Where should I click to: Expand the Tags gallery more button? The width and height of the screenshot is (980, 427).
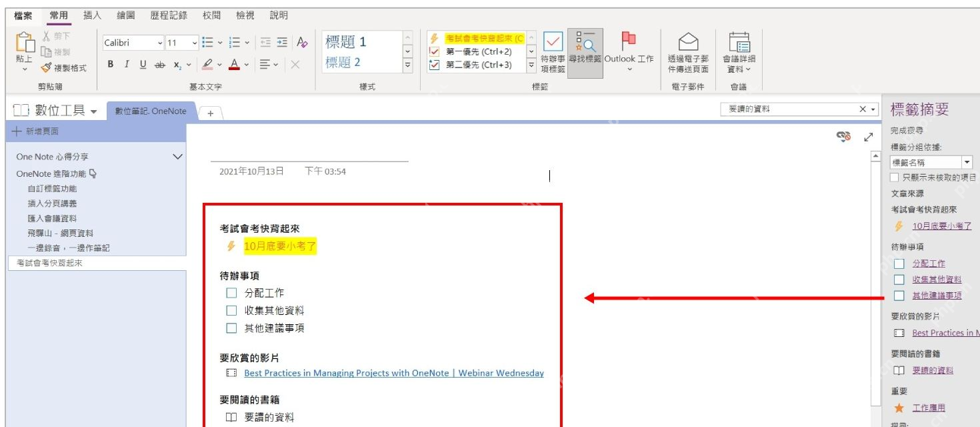[x=531, y=65]
